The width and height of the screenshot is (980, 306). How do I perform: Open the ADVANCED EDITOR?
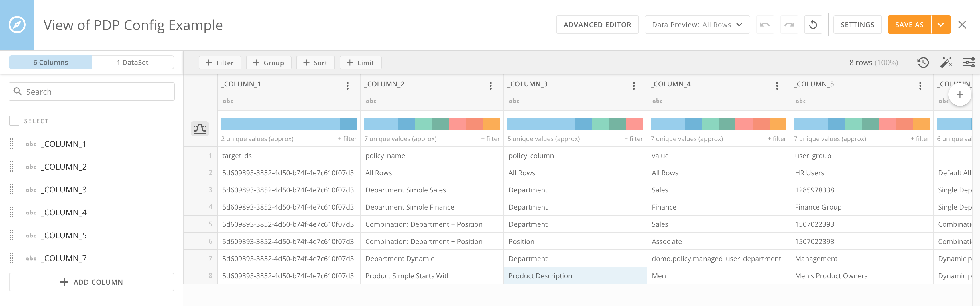tap(597, 25)
